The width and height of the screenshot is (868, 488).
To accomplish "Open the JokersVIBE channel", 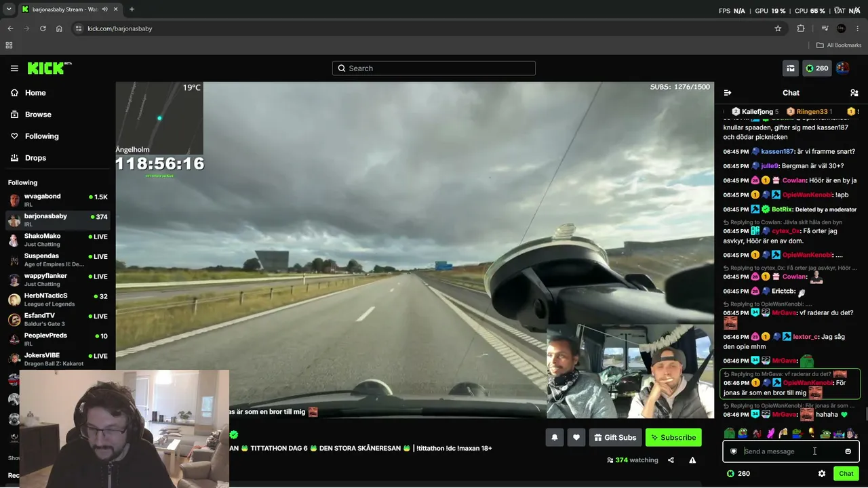I will (x=58, y=359).
